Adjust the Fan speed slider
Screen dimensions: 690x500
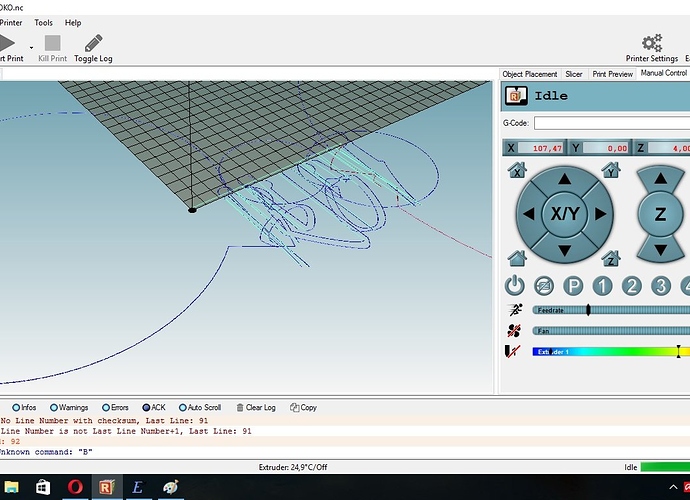[x=611, y=331]
